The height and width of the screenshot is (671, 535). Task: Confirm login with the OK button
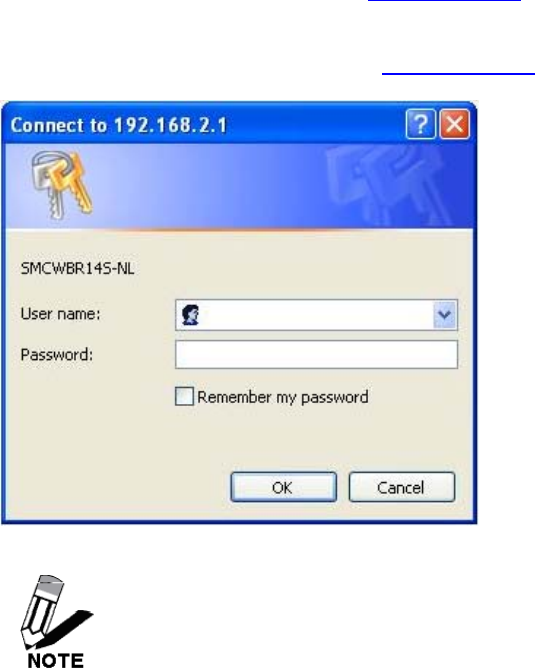coord(283,487)
